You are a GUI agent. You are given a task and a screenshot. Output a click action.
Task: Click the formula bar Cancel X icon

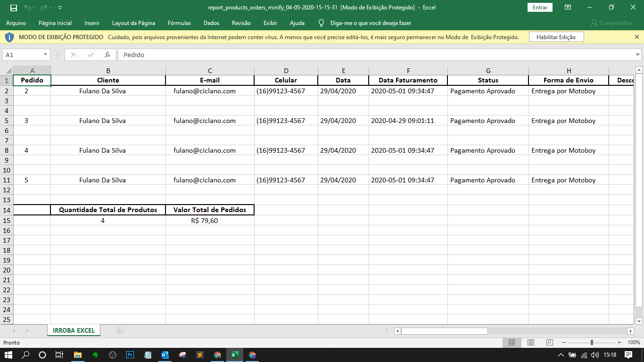73,55
